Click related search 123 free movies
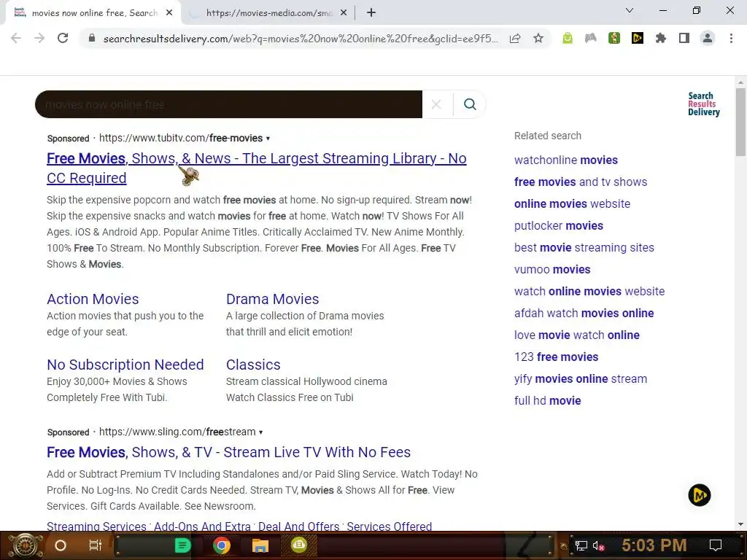Viewport: 747px width, 560px height. [x=556, y=357]
